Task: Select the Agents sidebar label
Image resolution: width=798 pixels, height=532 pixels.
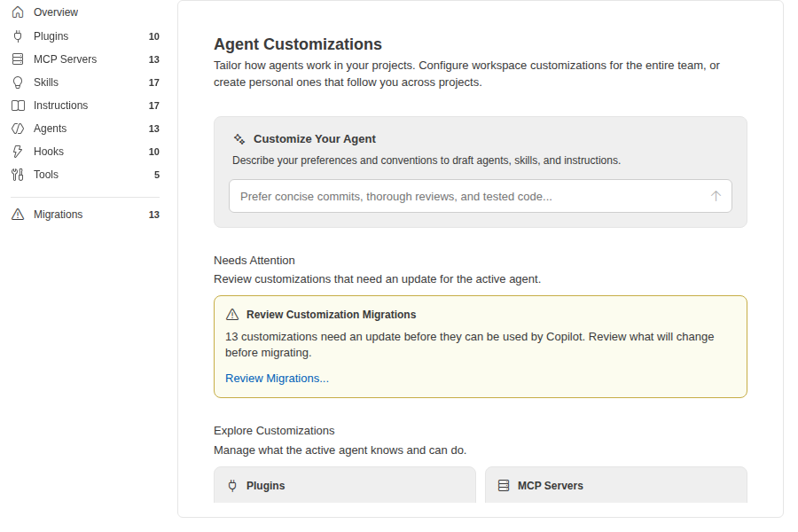Action: [x=50, y=129]
